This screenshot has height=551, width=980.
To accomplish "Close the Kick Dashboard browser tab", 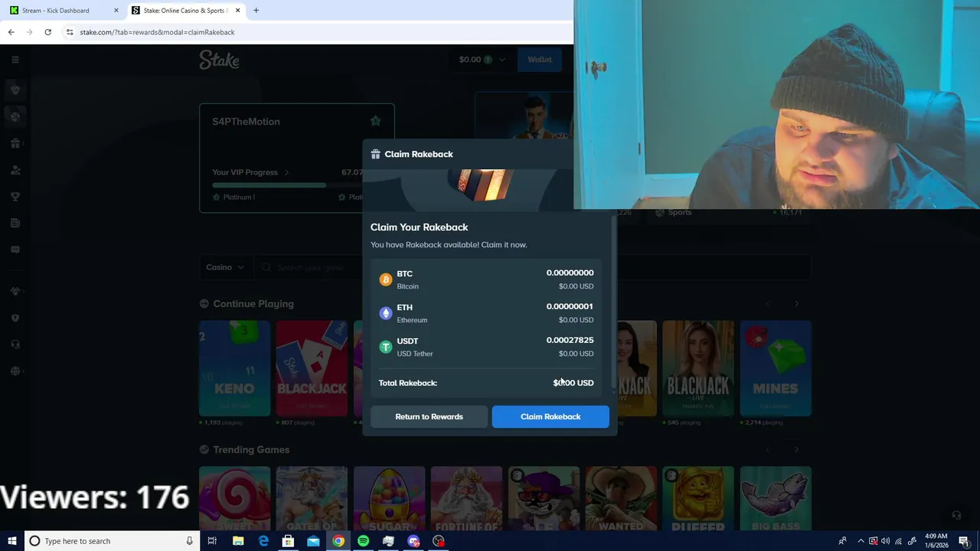I will pos(116,11).
